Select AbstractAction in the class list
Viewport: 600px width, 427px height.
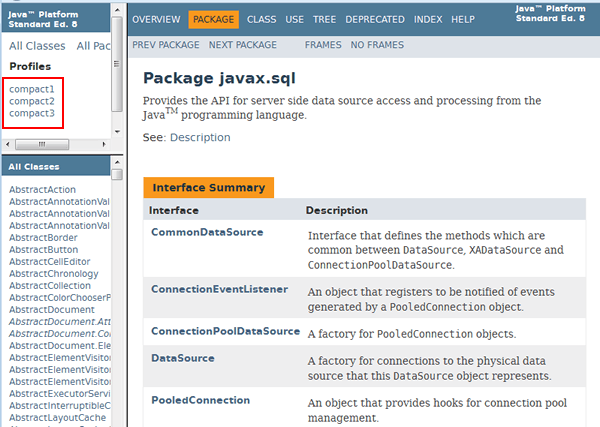(x=42, y=190)
